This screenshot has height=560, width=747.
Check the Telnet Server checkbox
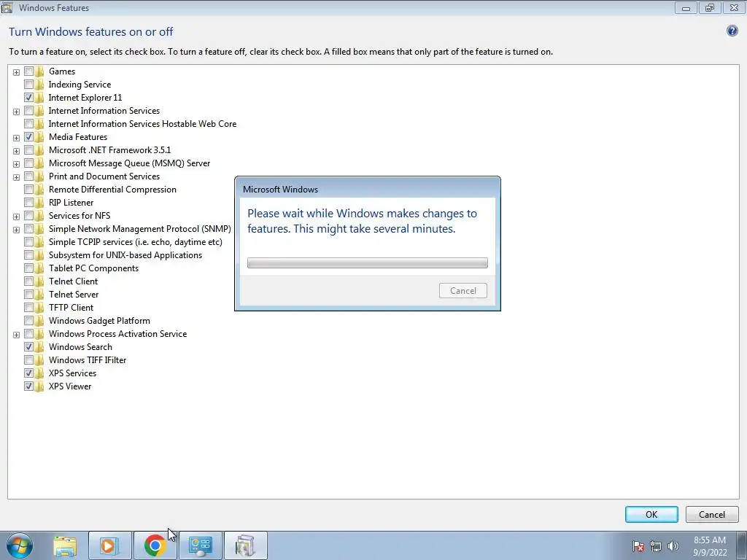point(28,295)
